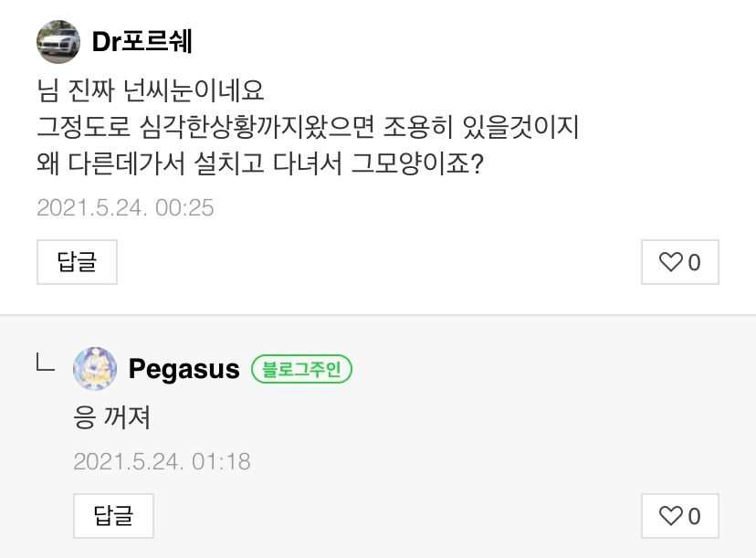Like Pegasus's reply with the heart icon
Screen dimensions: 756x558
(x=671, y=517)
